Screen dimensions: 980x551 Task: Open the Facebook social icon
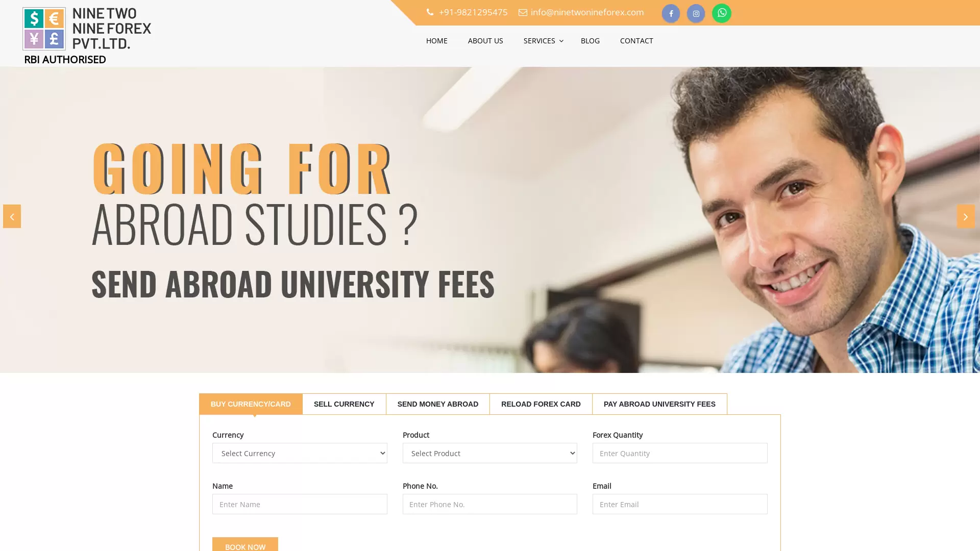[671, 14]
